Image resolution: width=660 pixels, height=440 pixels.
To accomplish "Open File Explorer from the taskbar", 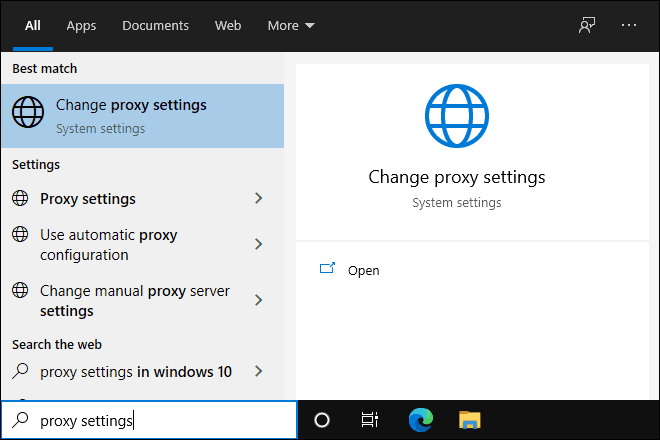I will (x=470, y=420).
